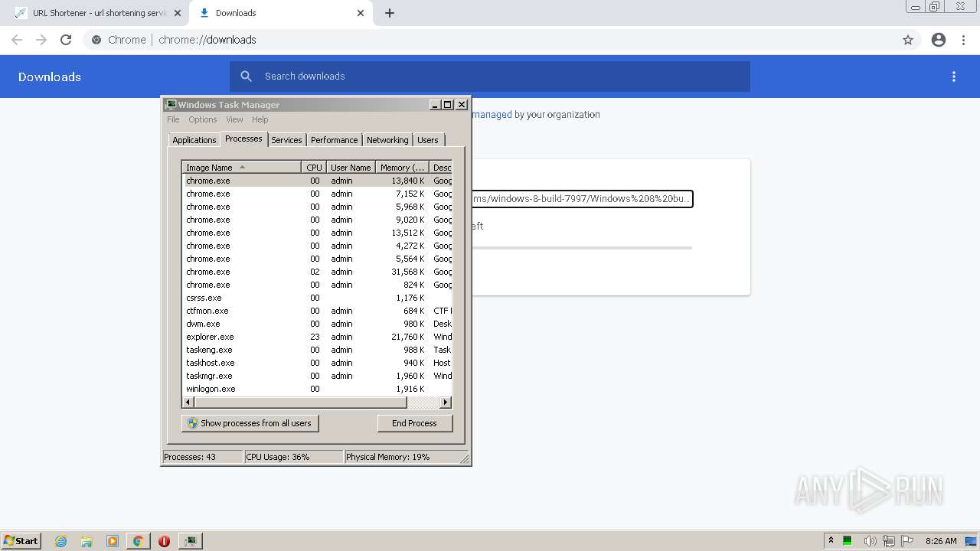The width and height of the screenshot is (980, 551).
Task: Switch to the Networking tab
Action: (x=387, y=140)
